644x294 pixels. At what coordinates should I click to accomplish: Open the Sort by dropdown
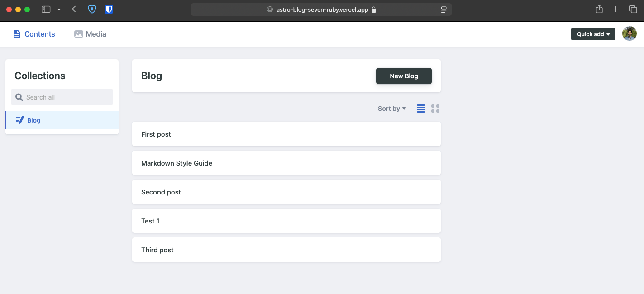392,109
